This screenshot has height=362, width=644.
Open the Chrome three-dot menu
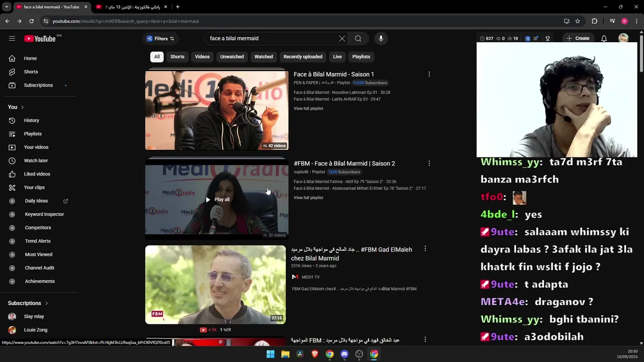pyautogui.click(x=637, y=21)
